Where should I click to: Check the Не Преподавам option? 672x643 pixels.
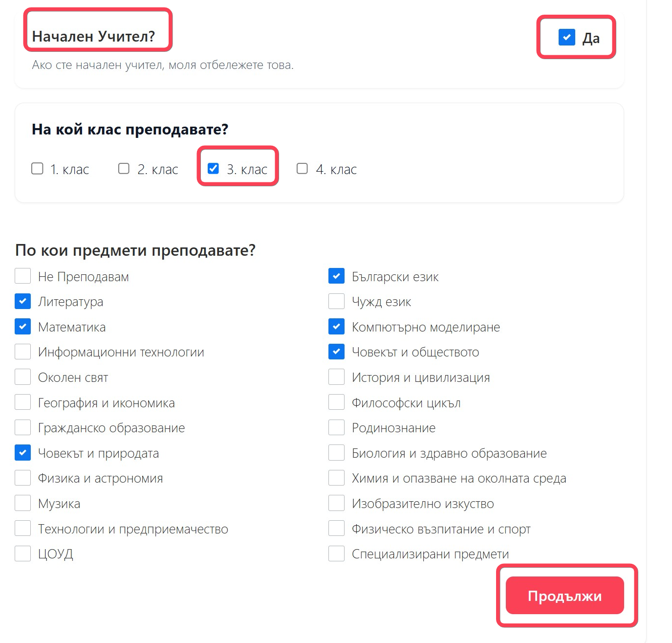tap(23, 276)
